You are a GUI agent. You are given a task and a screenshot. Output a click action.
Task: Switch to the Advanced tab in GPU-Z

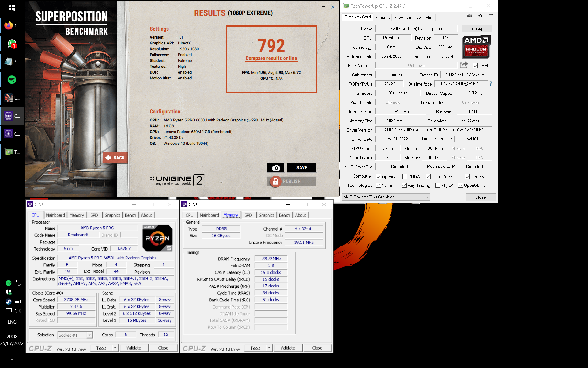[x=403, y=17]
